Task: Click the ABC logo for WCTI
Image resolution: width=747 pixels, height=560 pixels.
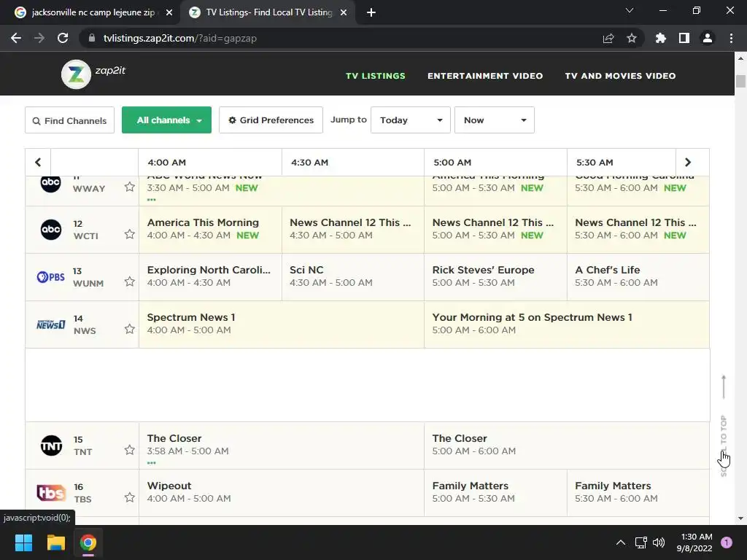Action: [51, 230]
